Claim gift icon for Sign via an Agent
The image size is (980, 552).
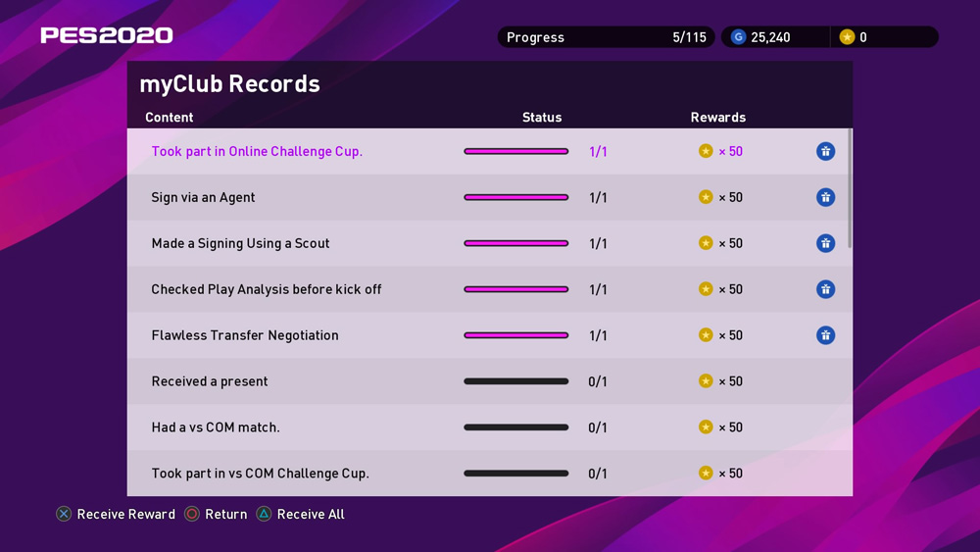click(x=825, y=197)
